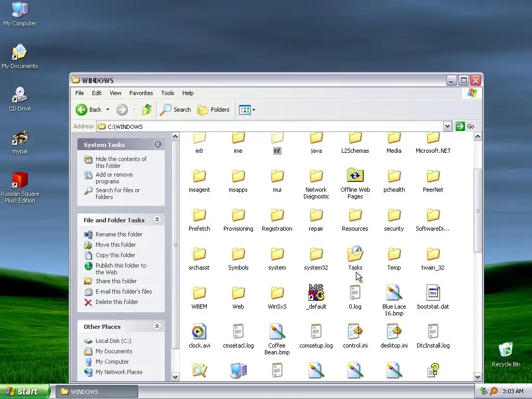
Task: Click the Search magnifier toolbar button
Action: point(175,110)
